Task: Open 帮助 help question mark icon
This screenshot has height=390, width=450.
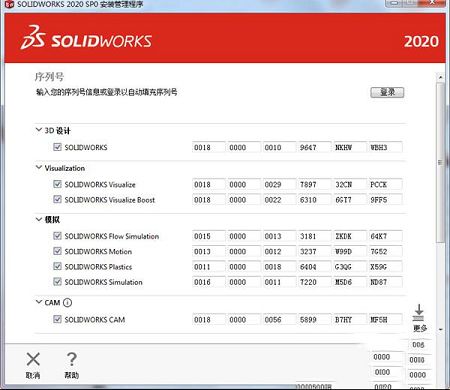Action: 71,359
